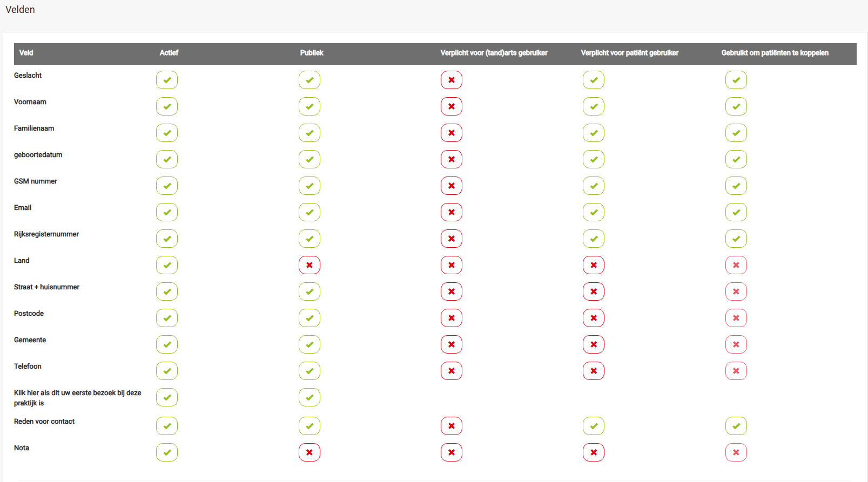
Task: Toggle Actief checkmark for Geslacht
Action: point(167,80)
